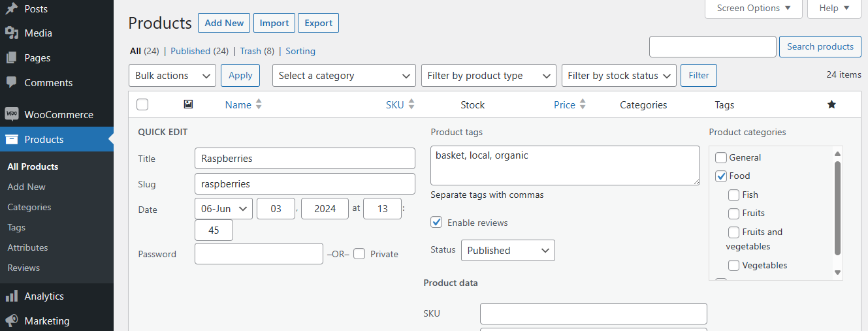Uncheck the Food category checkbox

tap(721, 176)
